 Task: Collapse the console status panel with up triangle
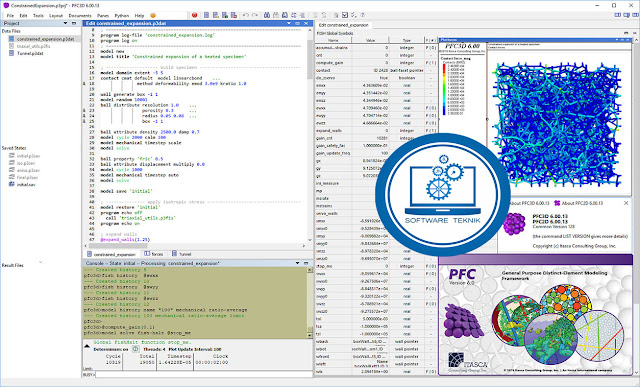click(87, 346)
